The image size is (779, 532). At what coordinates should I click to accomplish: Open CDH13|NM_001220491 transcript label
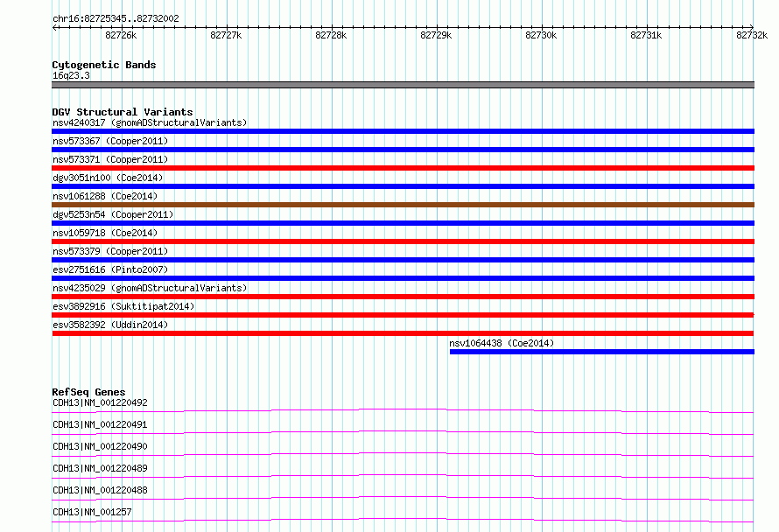[x=100, y=424]
